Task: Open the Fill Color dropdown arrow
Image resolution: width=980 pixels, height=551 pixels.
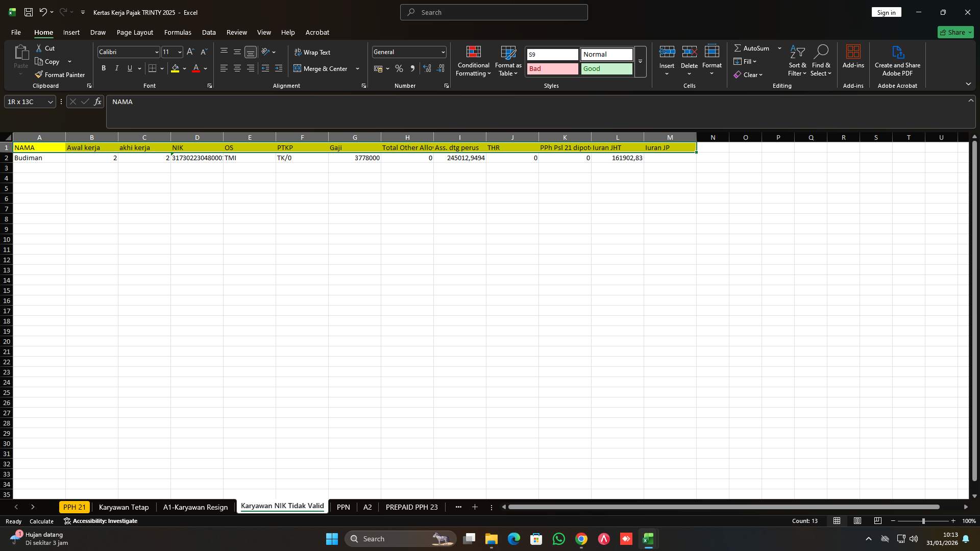Action: [185, 68]
